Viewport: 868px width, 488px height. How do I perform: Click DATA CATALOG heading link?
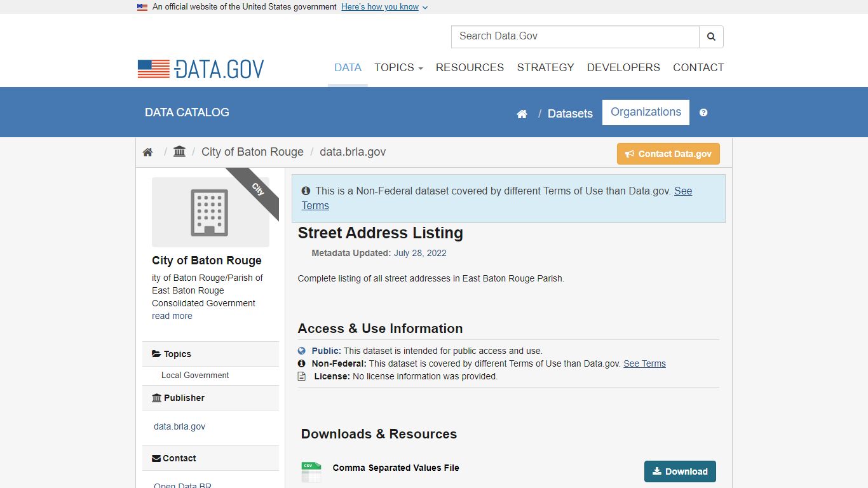(x=187, y=112)
